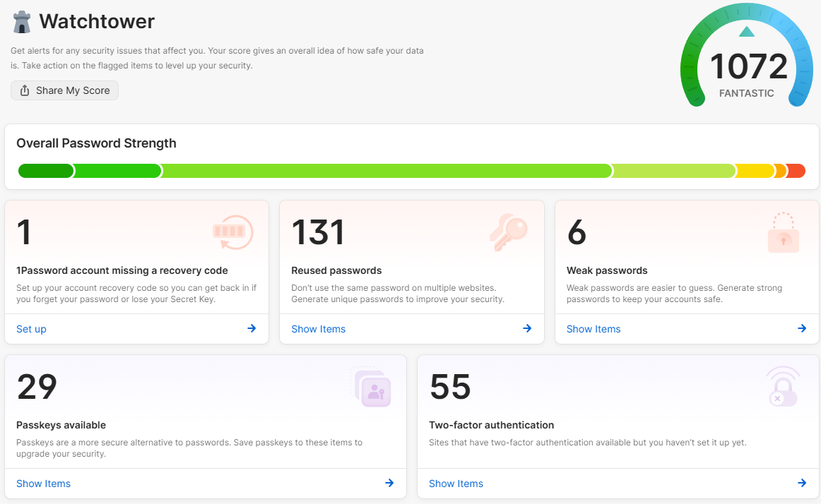
Task: Click the arrow in Weak passwords card
Action: pyautogui.click(x=802, y=328)
